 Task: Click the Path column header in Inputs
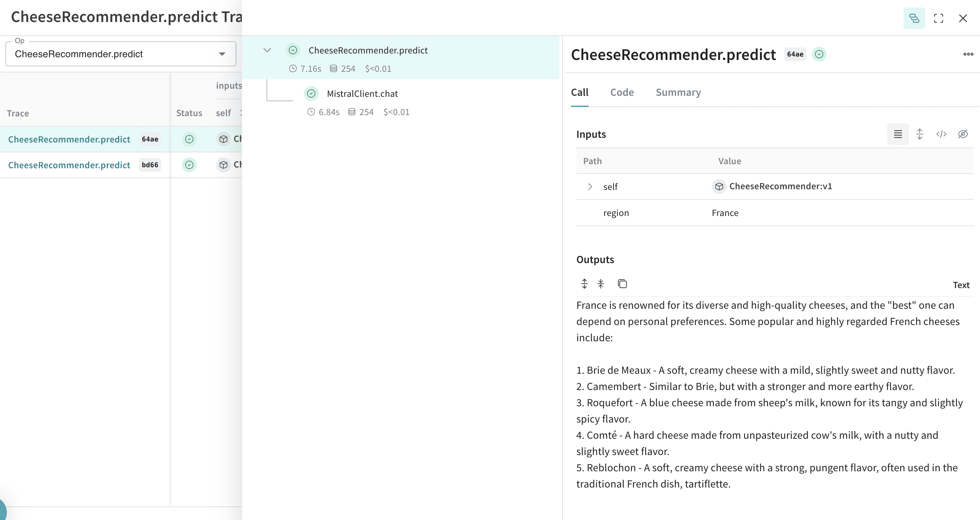(x=592, y=161)
